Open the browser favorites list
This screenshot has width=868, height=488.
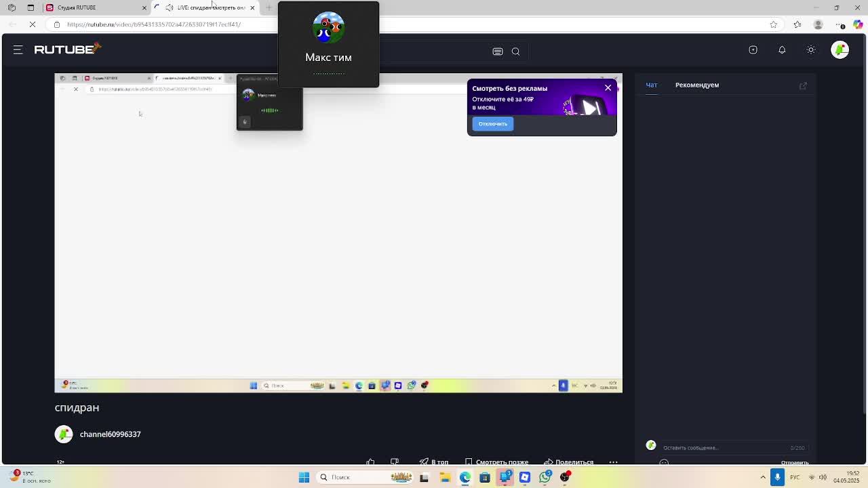(x=797, y=24)
